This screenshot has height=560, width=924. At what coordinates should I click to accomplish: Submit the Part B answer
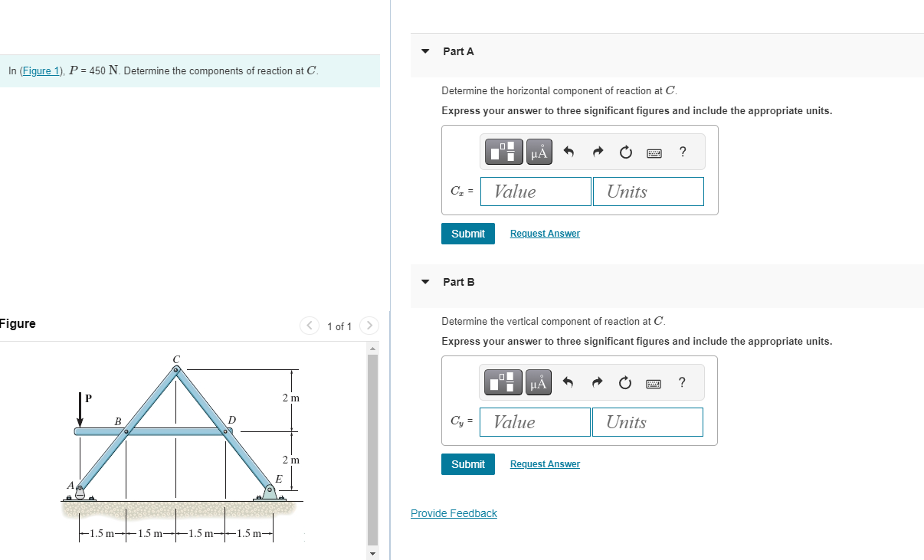467,464
